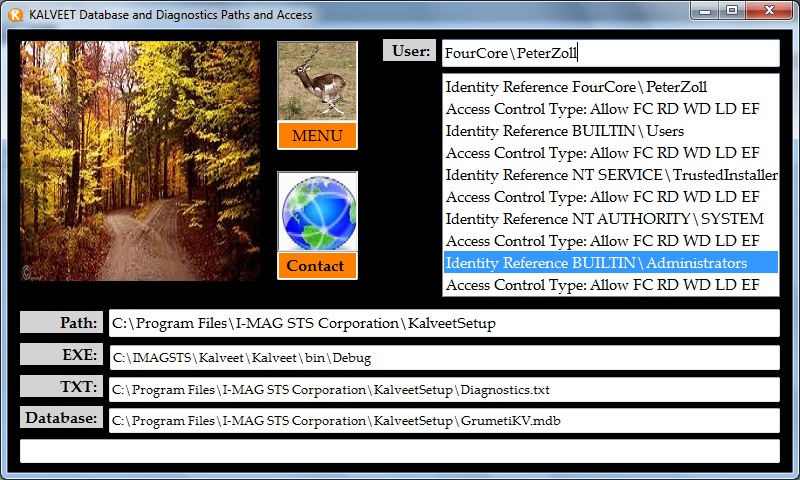This screenshot has width=800, height=480.
Task: Click the EXE: label
Action: 61,354
